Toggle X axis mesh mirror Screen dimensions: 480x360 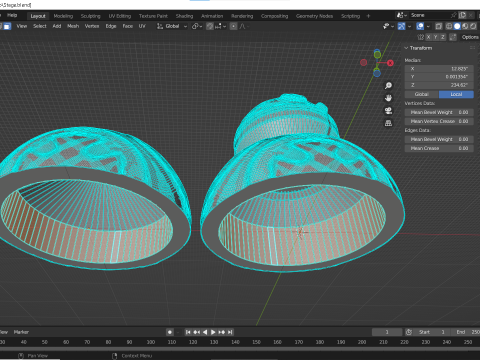[x=428, y=37]
